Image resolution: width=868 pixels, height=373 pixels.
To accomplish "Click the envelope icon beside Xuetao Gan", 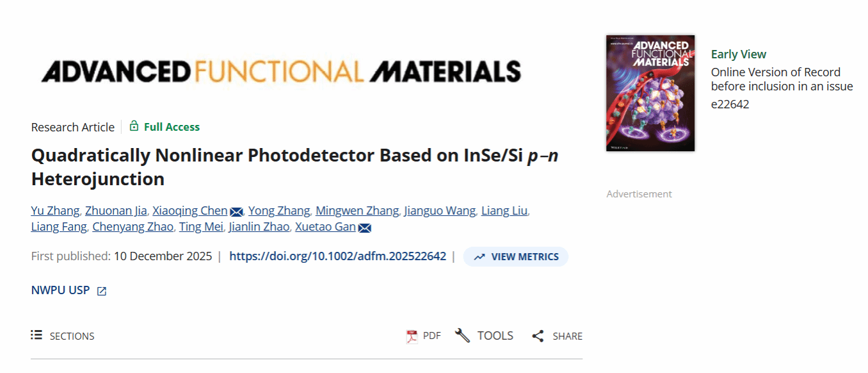I will (x=365, y=228).
